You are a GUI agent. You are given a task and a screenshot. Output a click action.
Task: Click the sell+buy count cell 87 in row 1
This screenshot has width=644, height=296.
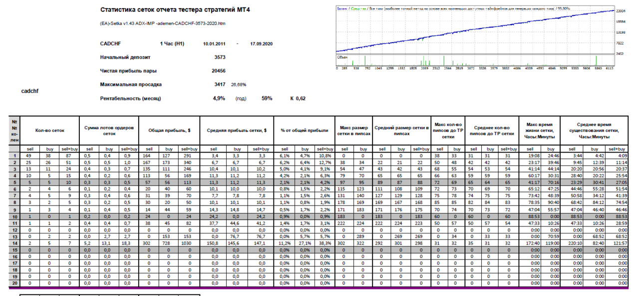(69, 156)
